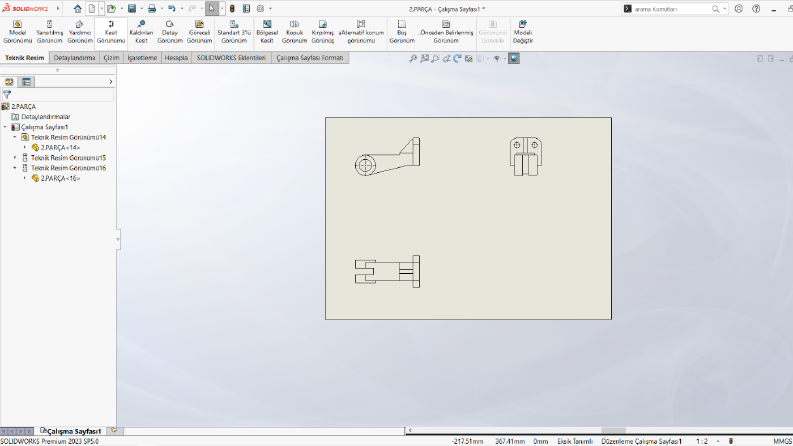793x446 pixels.
Task: Click the Modeli Değiştir tool
Action: [x=522, y=32]
